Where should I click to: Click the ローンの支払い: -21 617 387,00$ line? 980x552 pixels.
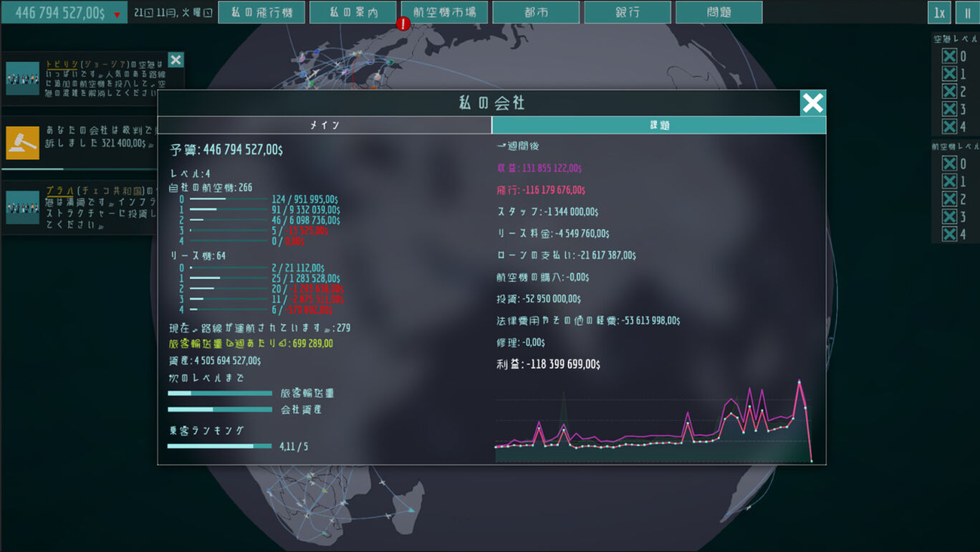click(566, 255)
